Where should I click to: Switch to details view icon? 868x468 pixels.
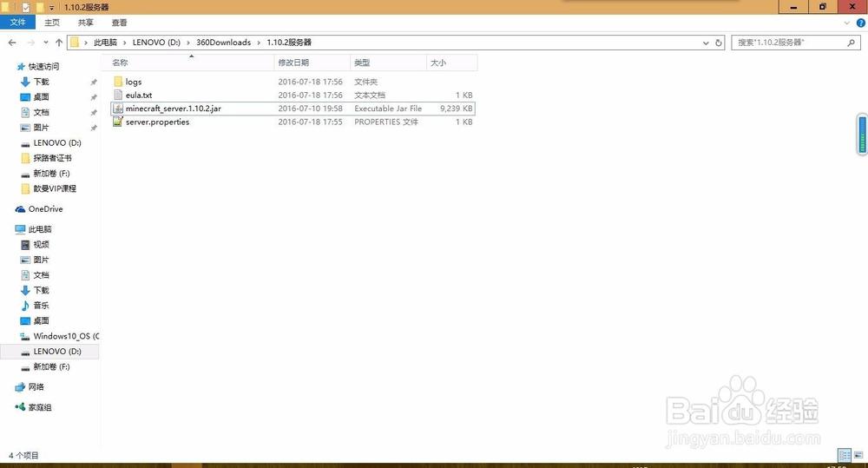pyautogui.click(x=845, y=455)
